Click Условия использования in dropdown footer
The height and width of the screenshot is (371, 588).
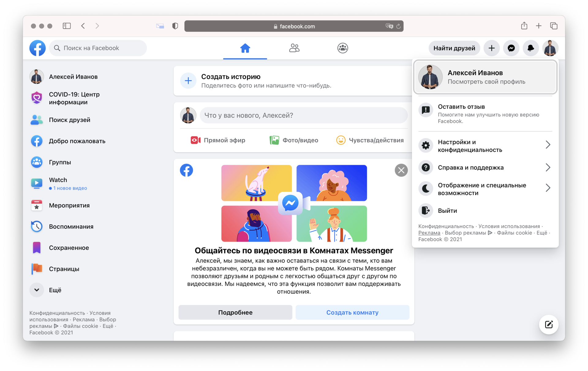click(x=509, y=226)
